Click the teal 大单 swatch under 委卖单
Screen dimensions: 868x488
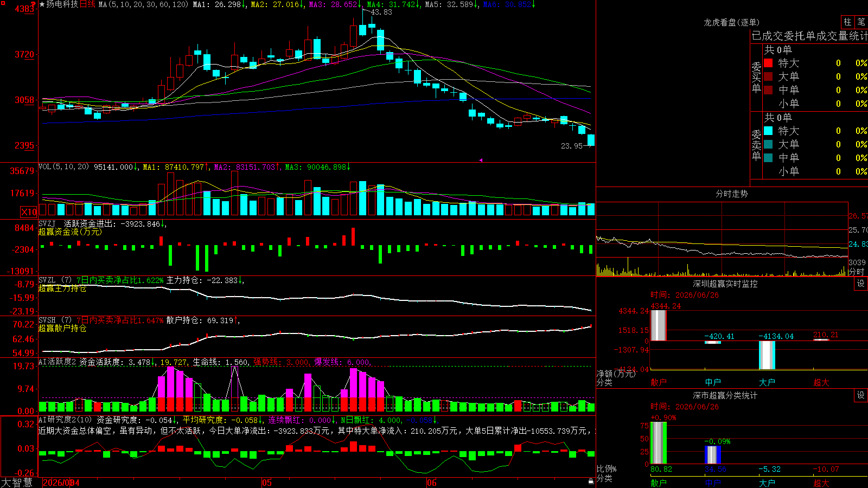click(768, 144)
